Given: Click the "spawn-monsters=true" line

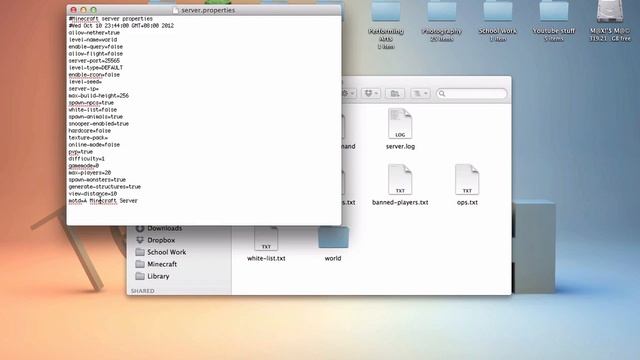Looking at the screenshot, I should [97, 180].
